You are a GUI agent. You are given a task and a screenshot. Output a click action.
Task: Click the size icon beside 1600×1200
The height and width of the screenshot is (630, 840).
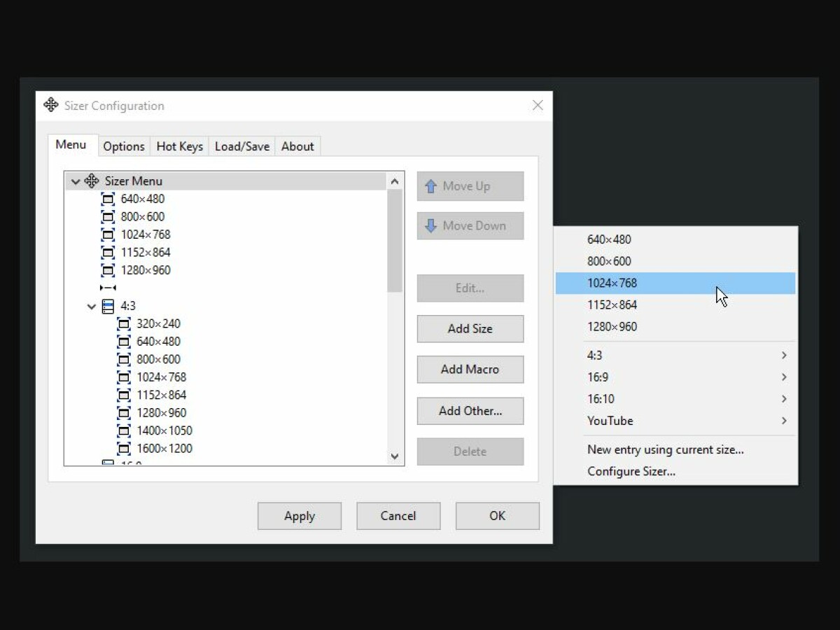coord(124,449)
